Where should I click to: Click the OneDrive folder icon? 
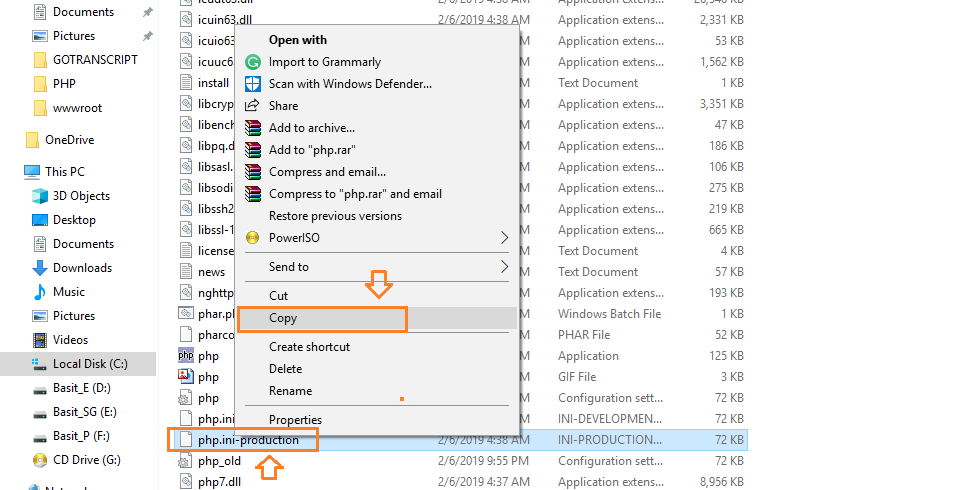coord(32,140)
